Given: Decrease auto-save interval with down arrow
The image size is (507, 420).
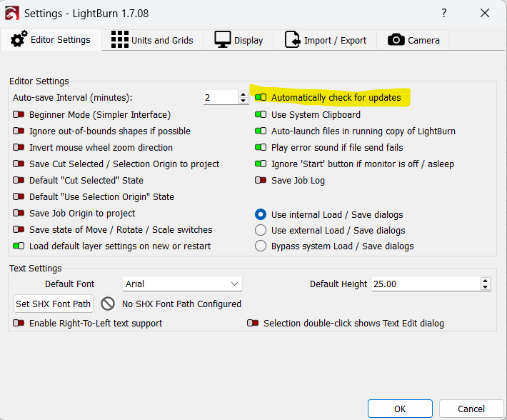Looking at the screenshot, I should [x=244, y=101].
